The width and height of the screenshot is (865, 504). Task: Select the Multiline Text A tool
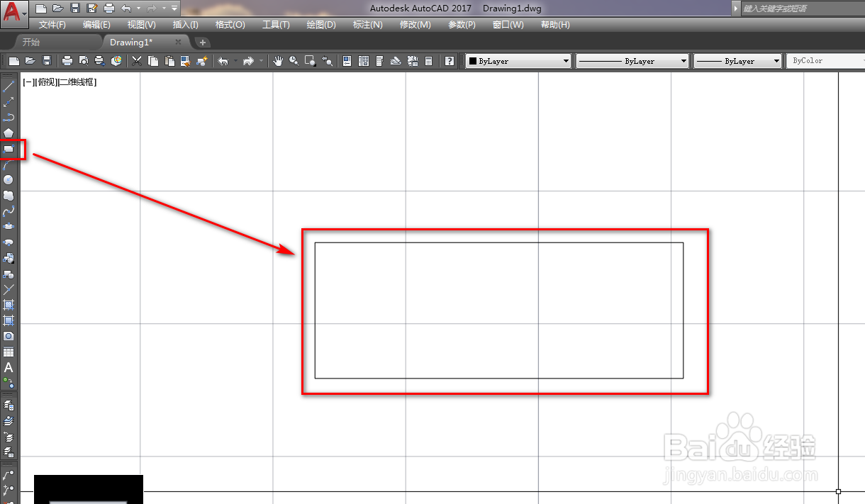tap(9, 367)
